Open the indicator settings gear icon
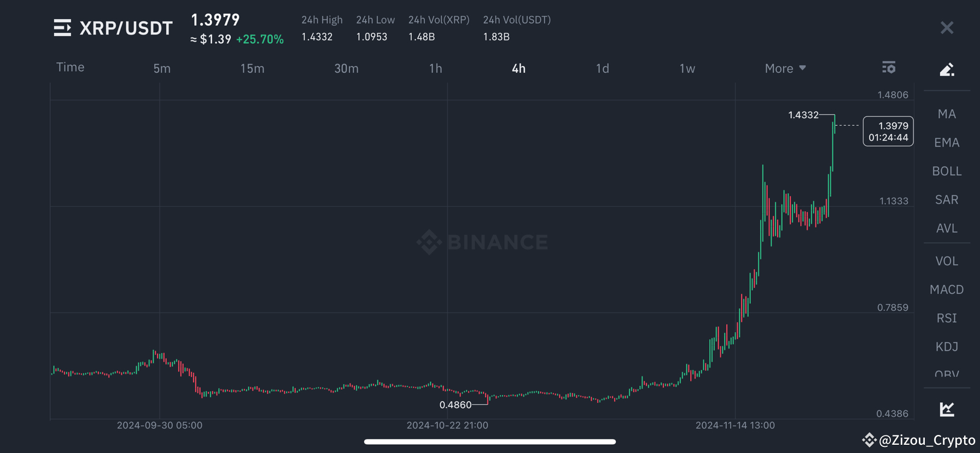The width and height of the screenshot is (980, 453). [889, 67]
